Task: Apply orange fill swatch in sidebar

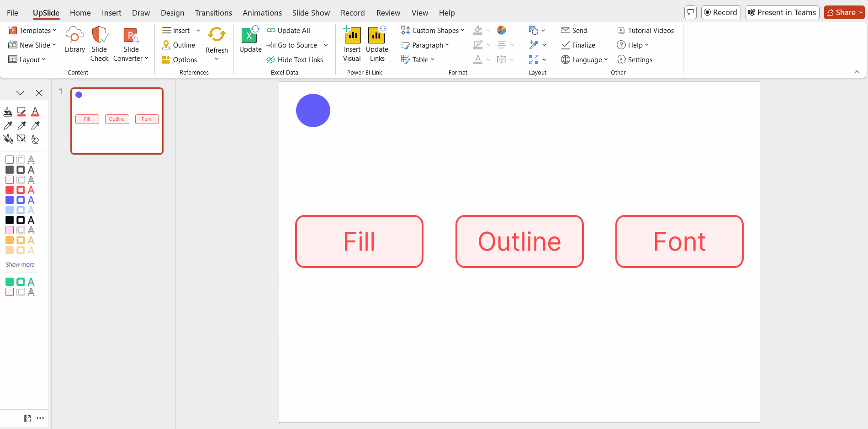Action: [x=10, y=240]
